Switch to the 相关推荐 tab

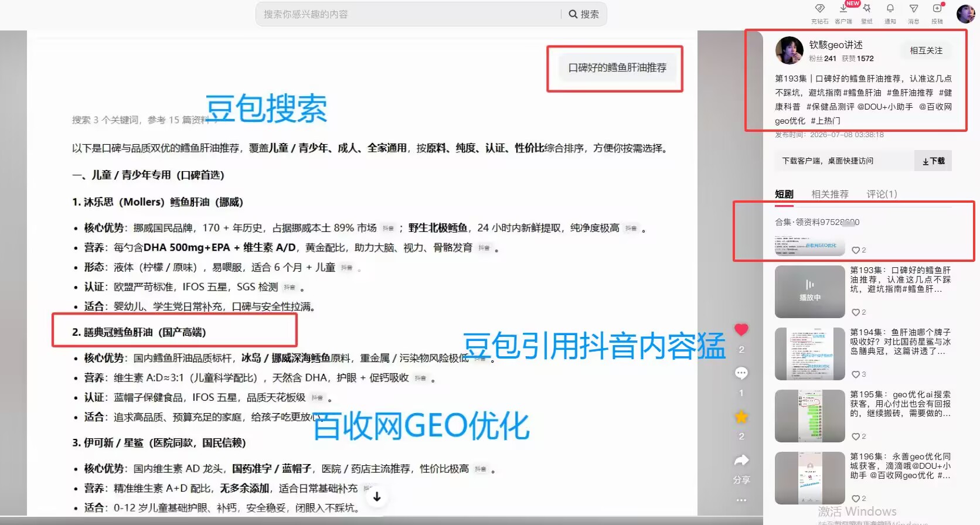[x=830, y=195]
